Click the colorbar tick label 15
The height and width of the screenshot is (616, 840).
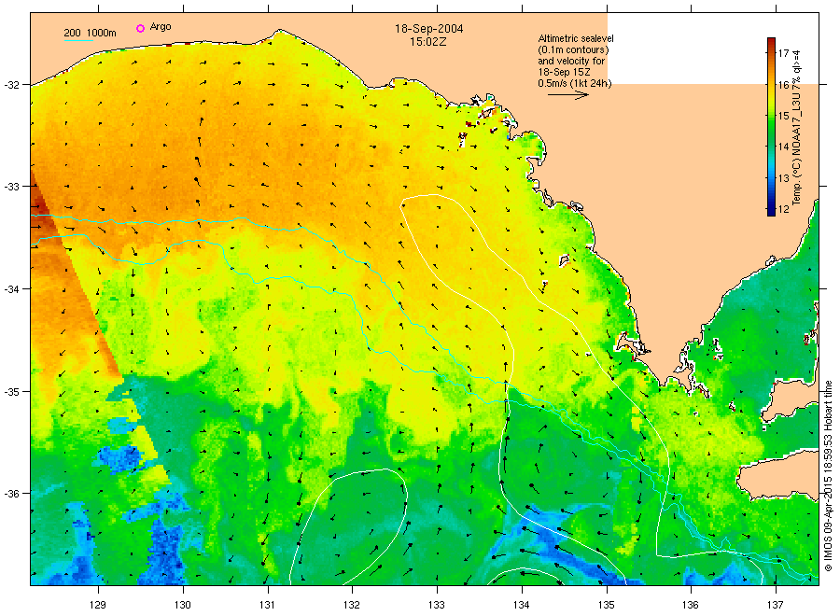click(784, 116)
